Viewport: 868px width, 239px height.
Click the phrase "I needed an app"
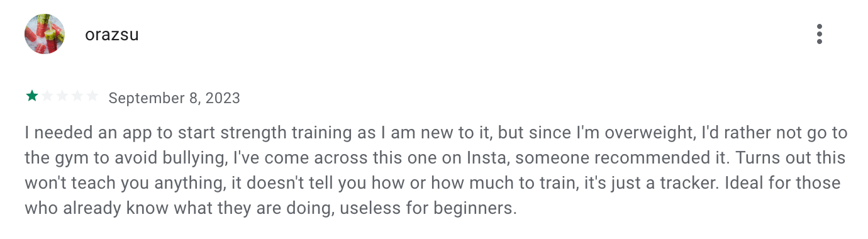[75, 133]
